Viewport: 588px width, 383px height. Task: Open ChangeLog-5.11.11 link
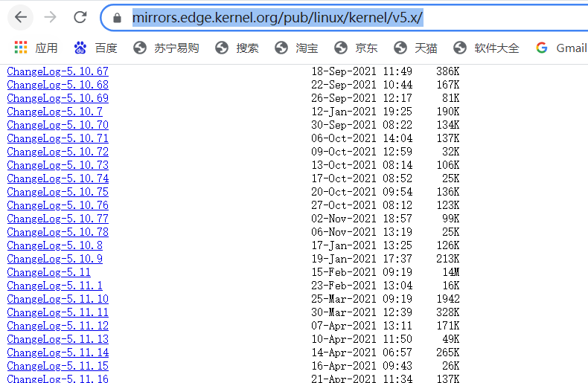pyautogui.click(x=58, y=312)
